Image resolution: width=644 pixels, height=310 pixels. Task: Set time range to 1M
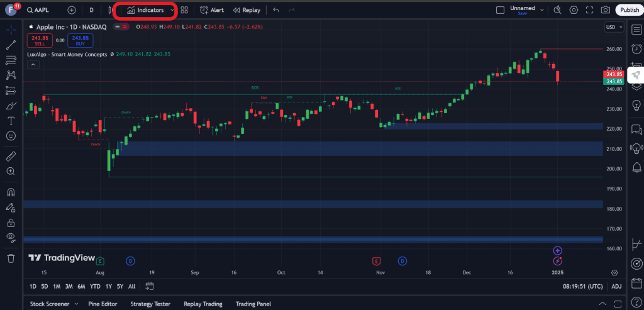(57, 286)
